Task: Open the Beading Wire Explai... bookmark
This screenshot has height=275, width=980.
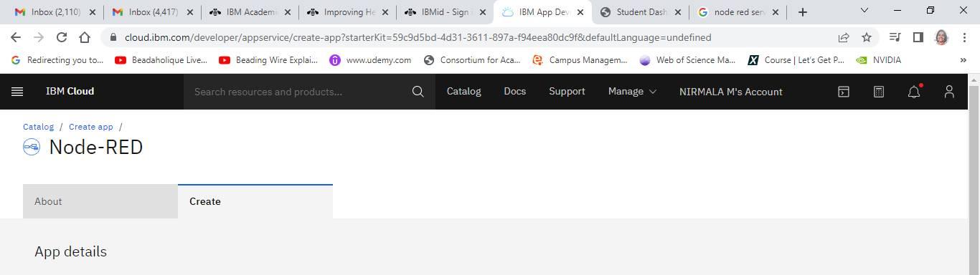Action: (x=268, y=60)
